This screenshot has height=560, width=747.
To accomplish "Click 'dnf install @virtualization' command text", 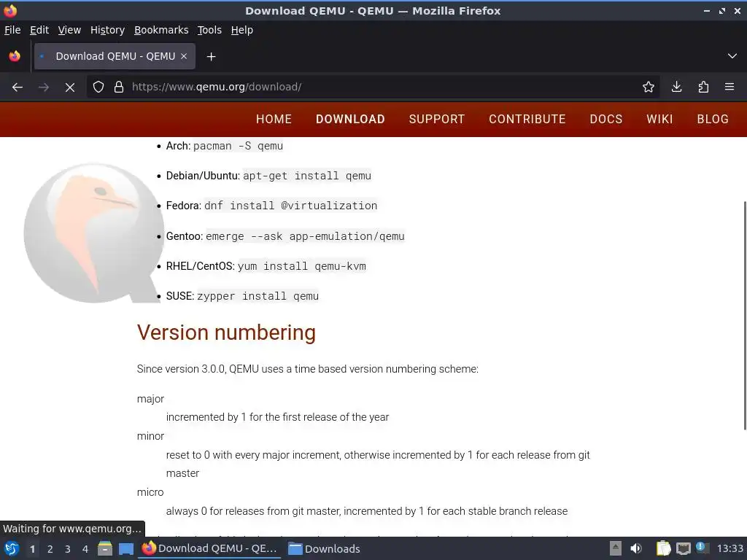I will pyautogui.click(x=290, y=206).
